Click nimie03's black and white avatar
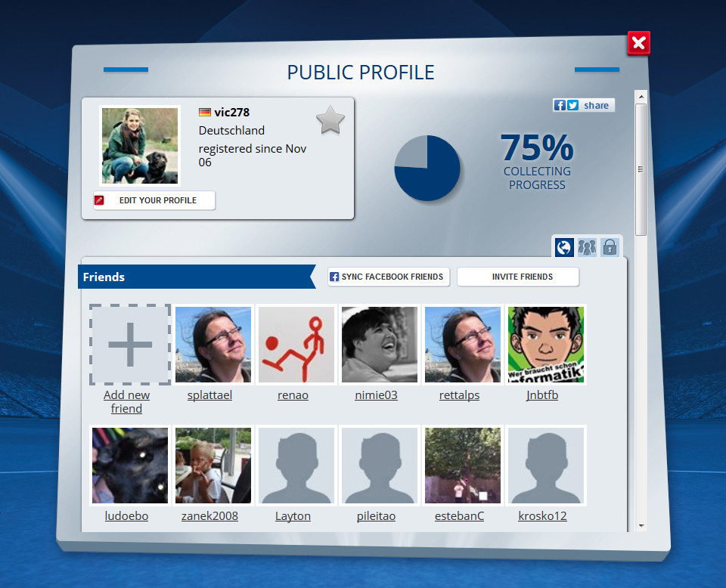This screenshot has width=726, height=588. tap(380, 345)
